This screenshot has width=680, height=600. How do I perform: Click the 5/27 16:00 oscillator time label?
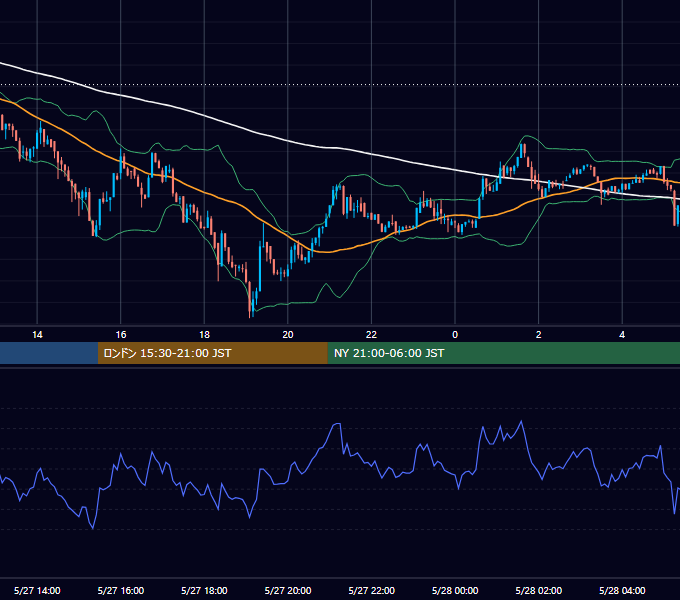tap(121, 590)
